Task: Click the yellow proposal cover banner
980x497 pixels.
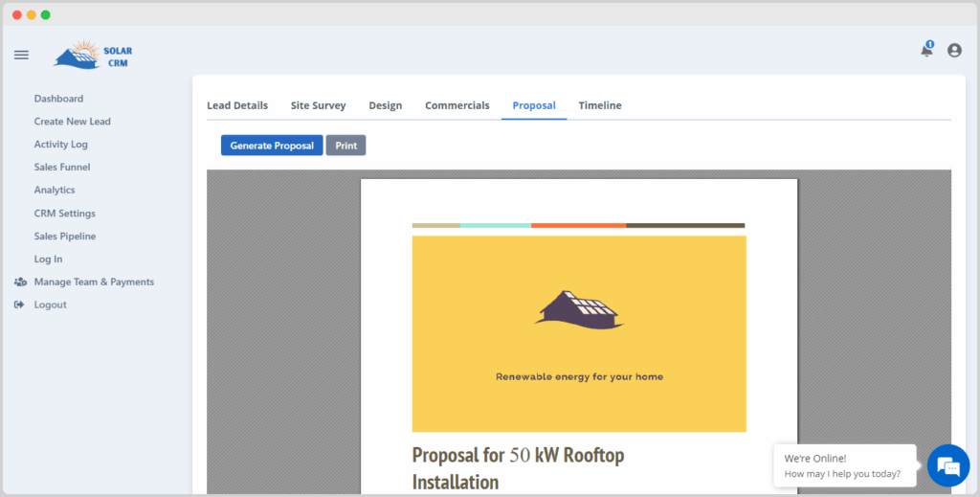Action: point(579,334)
